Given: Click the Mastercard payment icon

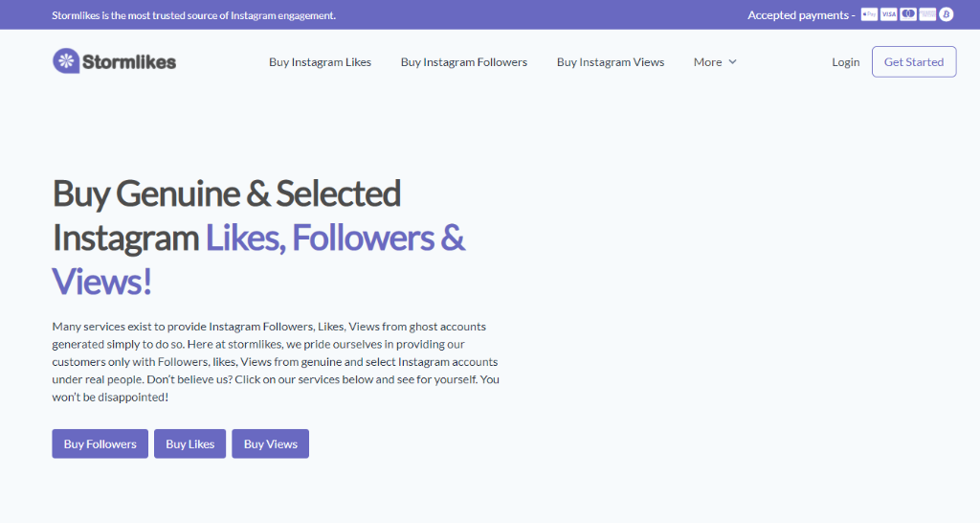Looking at the screenshot, I should tap(908, 14).
